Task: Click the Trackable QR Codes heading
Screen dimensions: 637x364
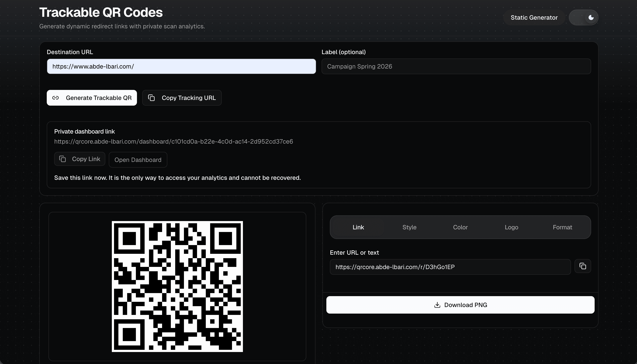Action: pos(101,12)
